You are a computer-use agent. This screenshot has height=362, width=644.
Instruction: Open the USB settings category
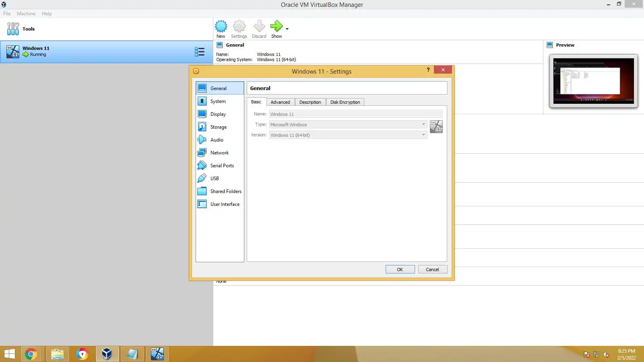[220, 179]
